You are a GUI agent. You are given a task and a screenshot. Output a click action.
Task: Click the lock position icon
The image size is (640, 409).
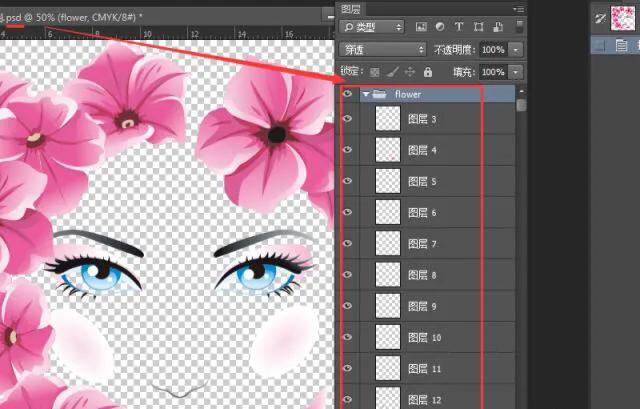410,73
